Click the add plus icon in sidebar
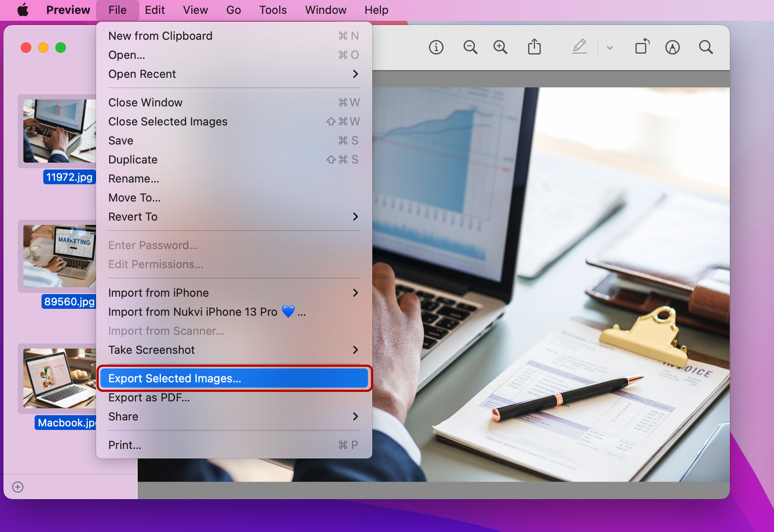This screenshot has width=774, height=532. [x=18, y=487]
